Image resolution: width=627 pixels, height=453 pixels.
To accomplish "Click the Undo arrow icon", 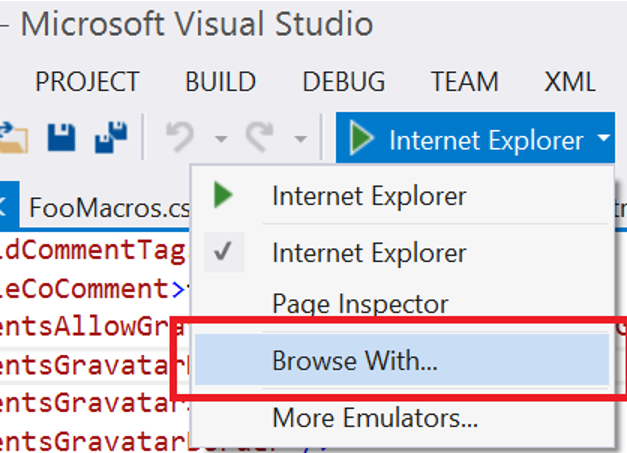I will (x=180, y=137).
